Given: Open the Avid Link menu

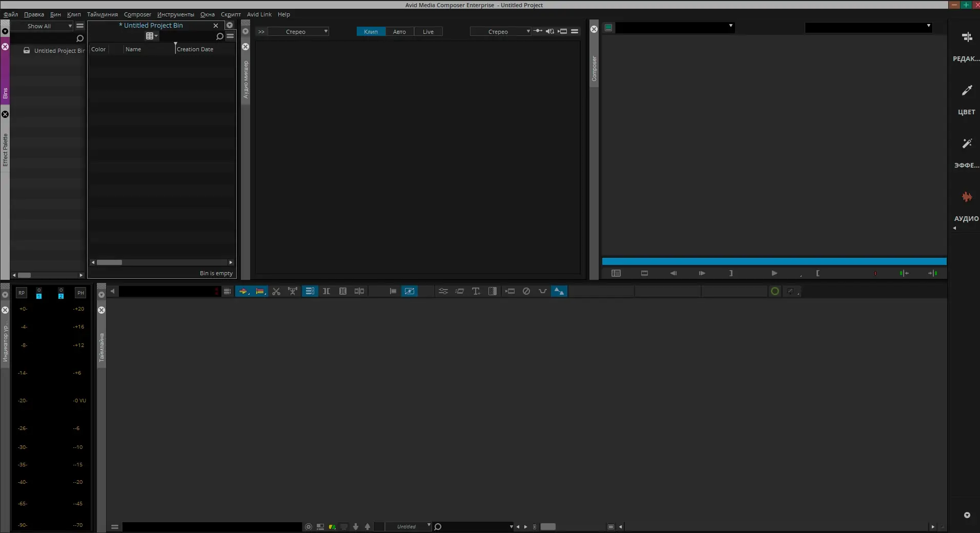Looking at the screenshot, I should click(x=259, y=14).
